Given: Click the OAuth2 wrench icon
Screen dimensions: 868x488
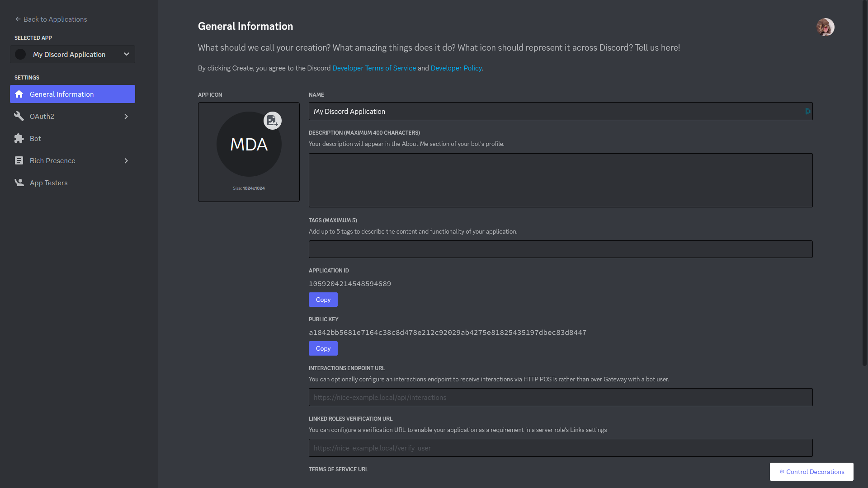Looking at the screenshot, I should [19, 116].
